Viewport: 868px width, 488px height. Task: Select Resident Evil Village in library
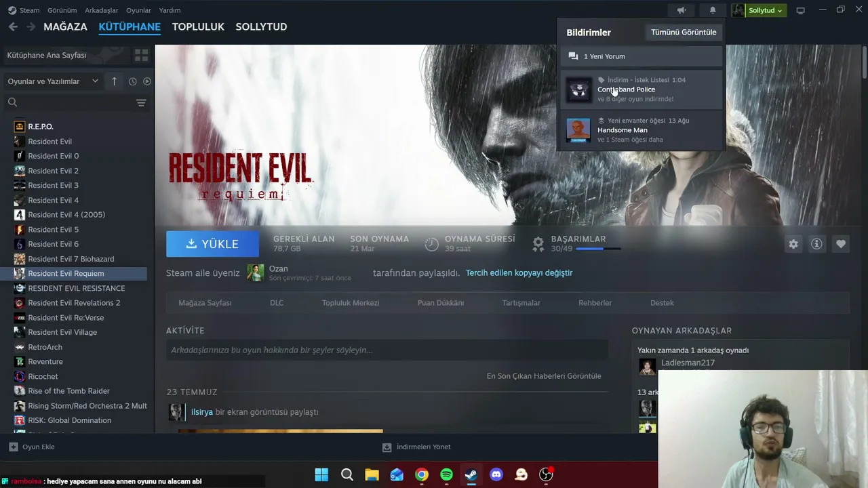tap(62, 332)
